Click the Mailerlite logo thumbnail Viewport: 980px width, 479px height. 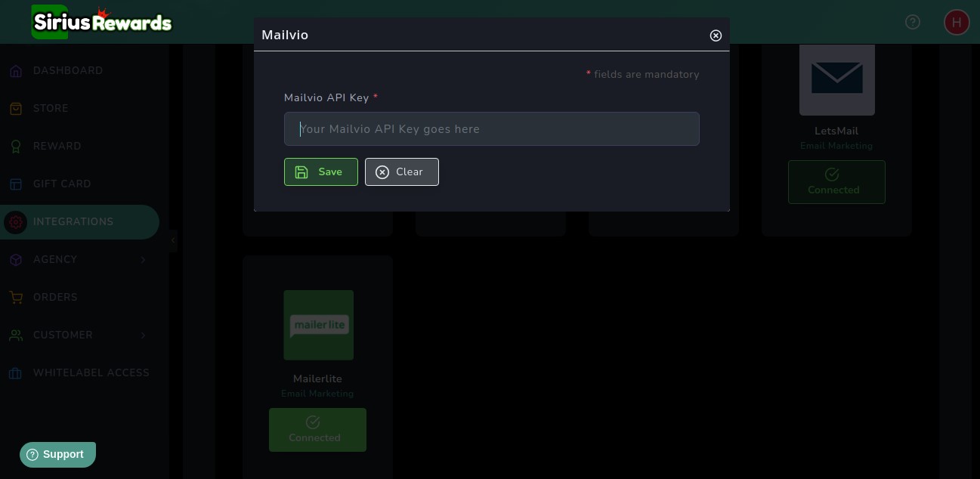pyautogui.click(x=318, y=325)
